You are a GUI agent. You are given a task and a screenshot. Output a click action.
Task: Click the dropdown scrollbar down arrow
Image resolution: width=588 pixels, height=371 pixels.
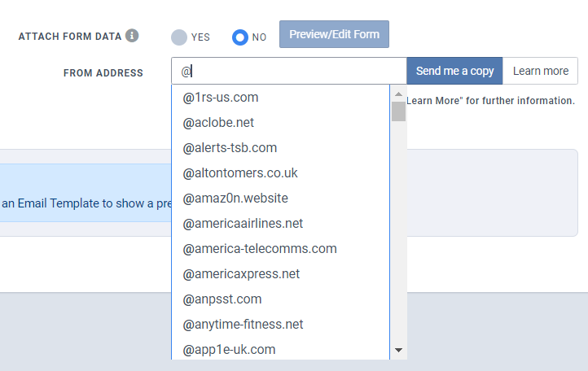point(398,350)
